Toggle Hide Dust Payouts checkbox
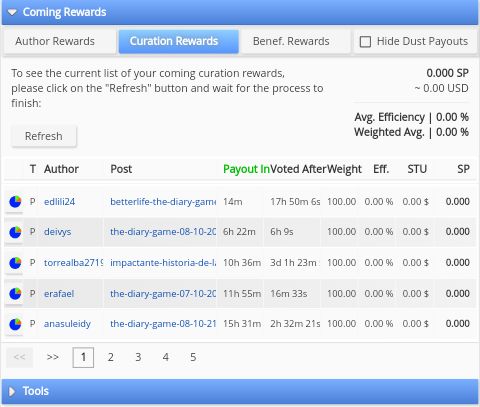This screenshot has height=407, width=480. (x=365, y=42)
